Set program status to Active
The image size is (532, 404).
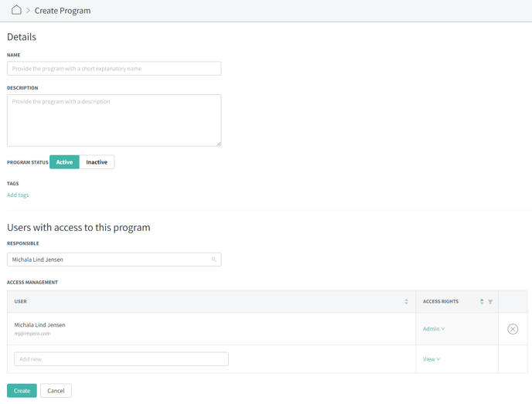pyautogui.click(x=64, y=162)
